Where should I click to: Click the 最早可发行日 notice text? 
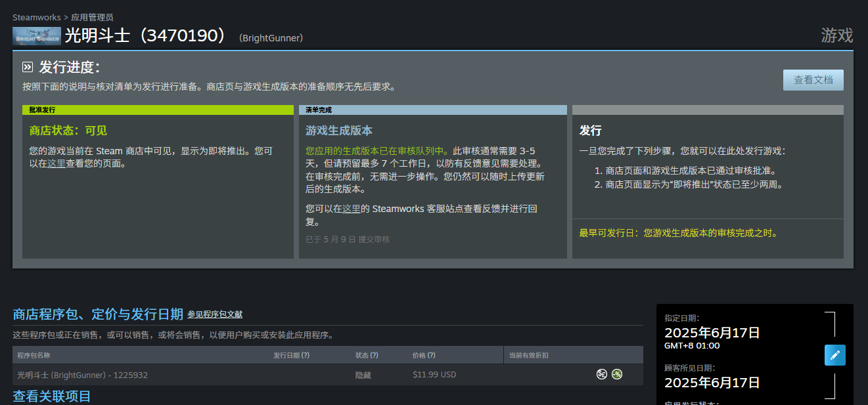pyautogui.click(x=678, y=233)
